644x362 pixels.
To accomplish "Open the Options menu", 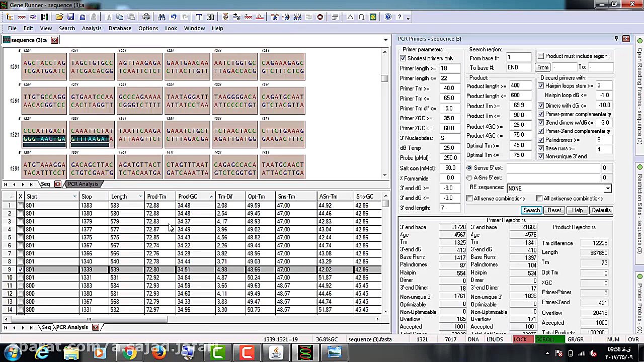I will point(148,28).
